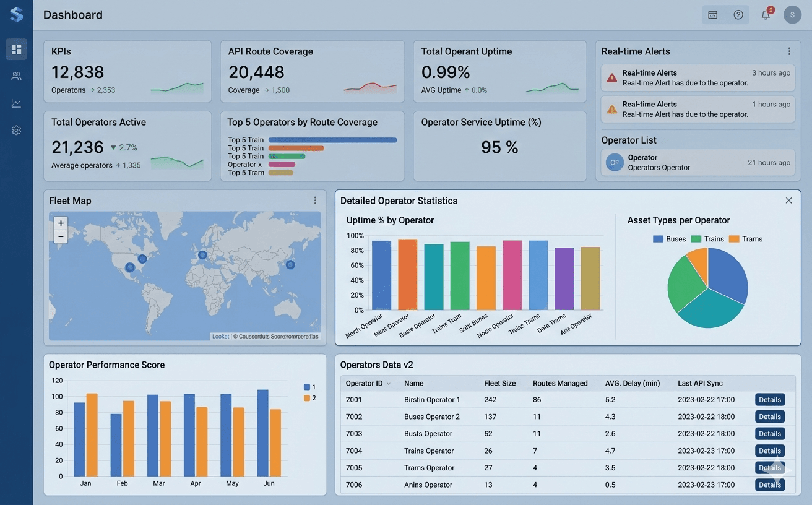
Task: Toggle series 2 in Operator Performance Score legend
Action: [308, 397]
